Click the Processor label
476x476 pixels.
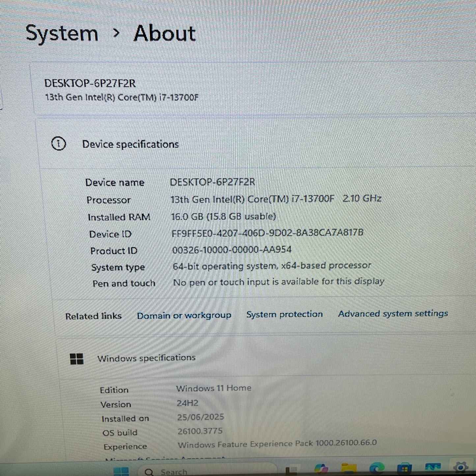pos(109,200)
